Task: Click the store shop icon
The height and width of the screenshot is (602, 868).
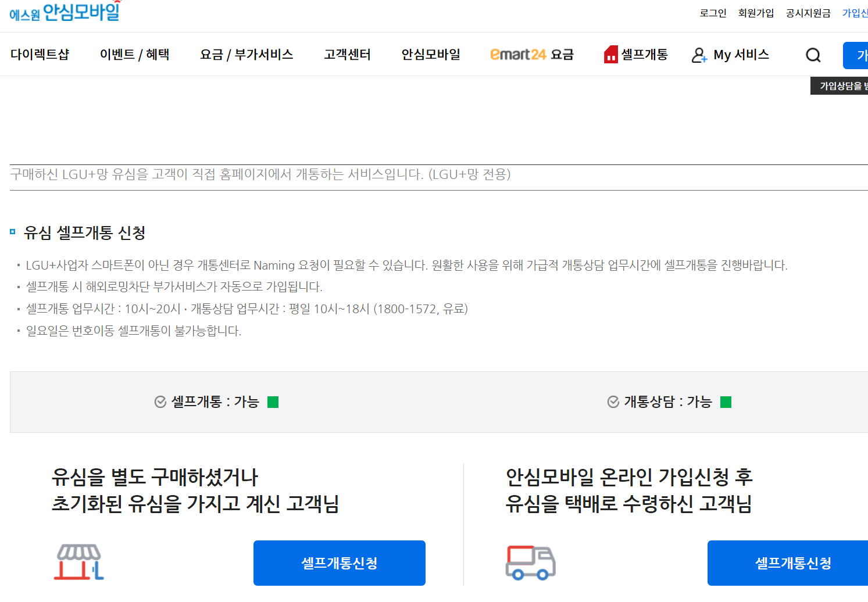Action: 78,562
